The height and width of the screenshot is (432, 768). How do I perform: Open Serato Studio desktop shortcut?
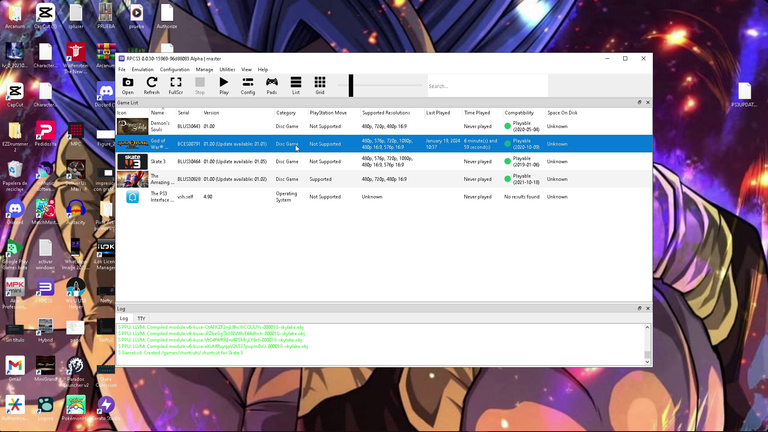(x=106, y=408)
